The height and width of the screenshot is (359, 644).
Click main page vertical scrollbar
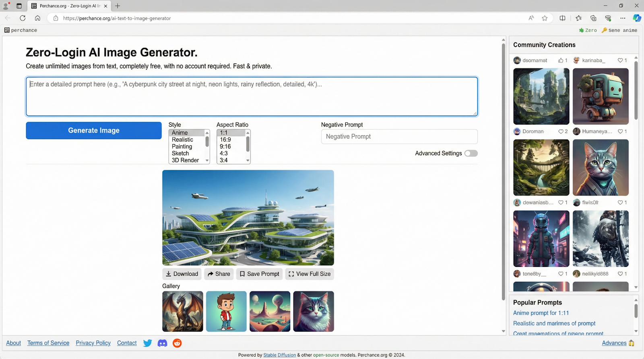503,172
